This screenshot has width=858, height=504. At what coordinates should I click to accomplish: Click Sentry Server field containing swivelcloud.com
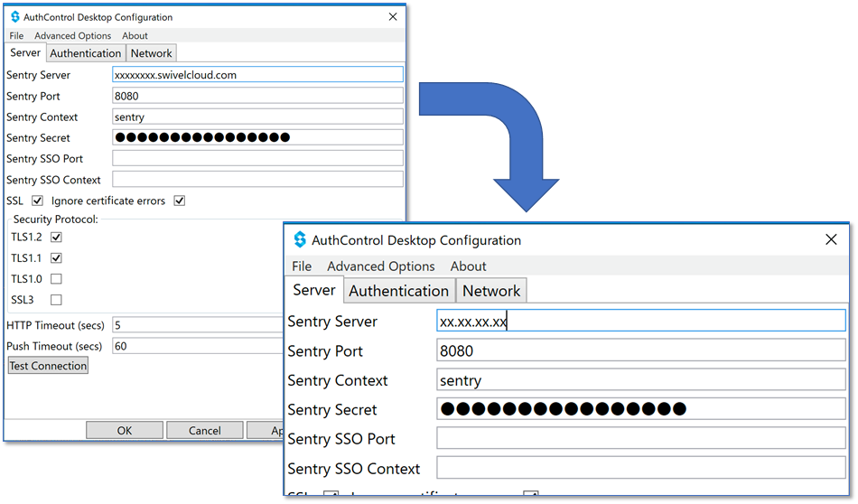[257, 75]
